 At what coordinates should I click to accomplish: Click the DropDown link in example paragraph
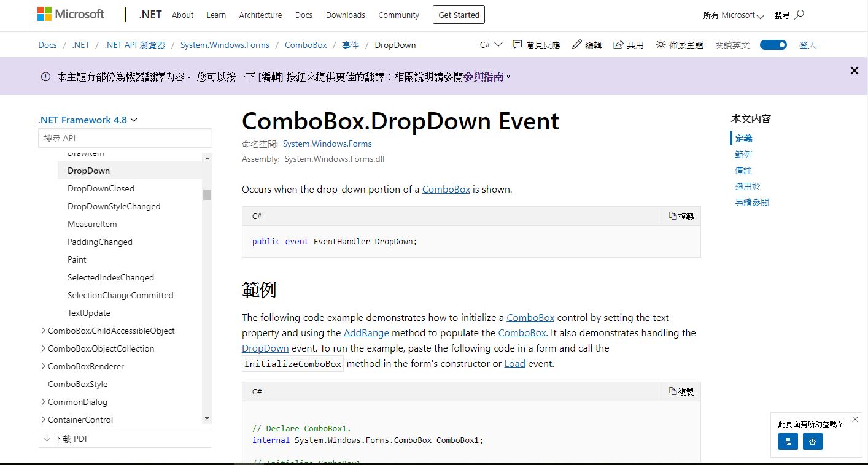click(x=265, y=348)
